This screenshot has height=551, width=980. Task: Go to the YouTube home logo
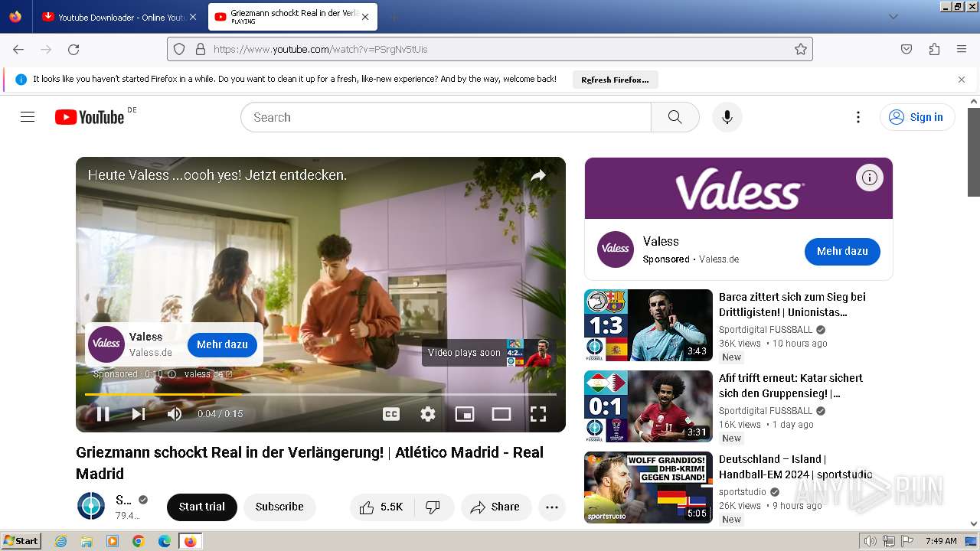[x=90, y=117]
